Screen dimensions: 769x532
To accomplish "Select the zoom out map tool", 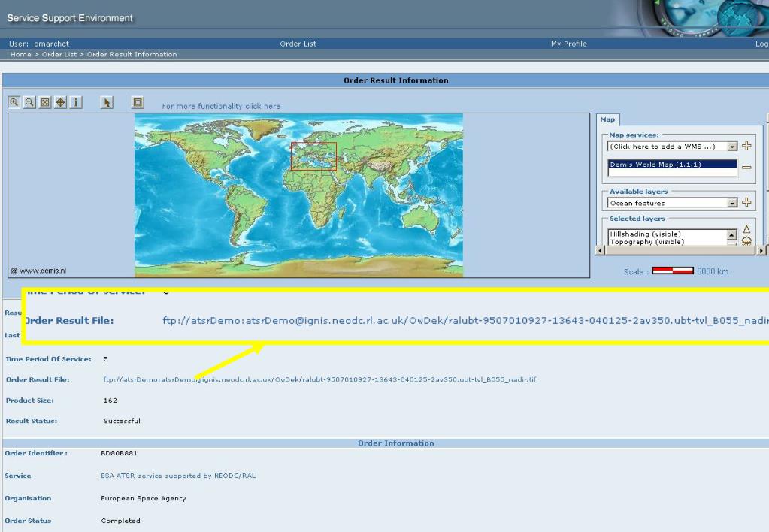I will click(x=29, y=102).
